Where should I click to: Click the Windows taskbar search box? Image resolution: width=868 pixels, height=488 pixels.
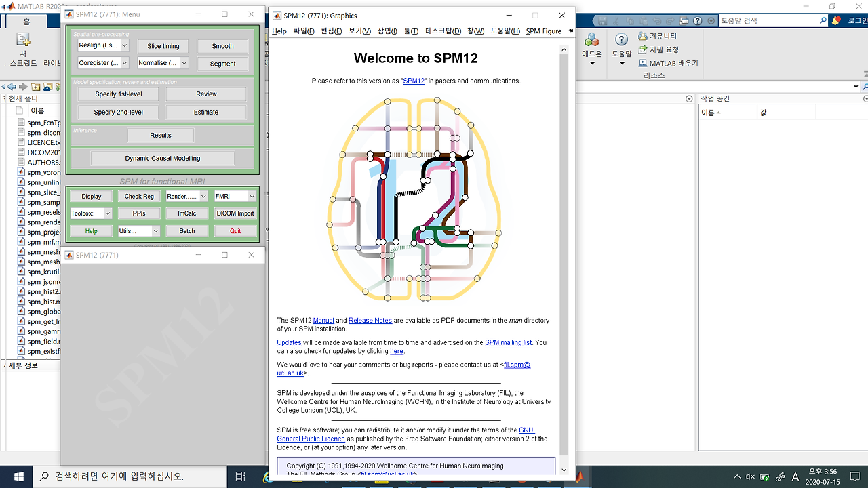[x=129, y=476]
